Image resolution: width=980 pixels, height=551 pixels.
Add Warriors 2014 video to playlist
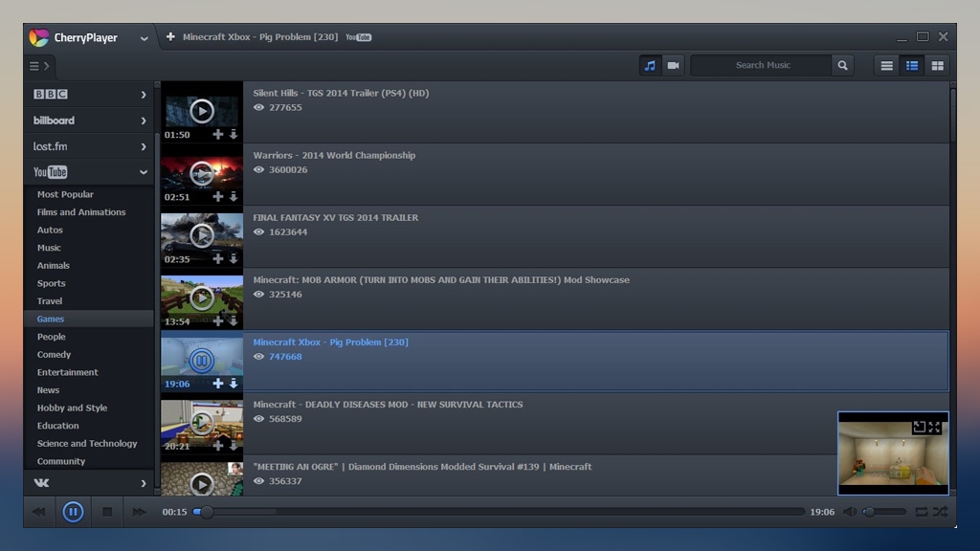[x=217, y=197]
